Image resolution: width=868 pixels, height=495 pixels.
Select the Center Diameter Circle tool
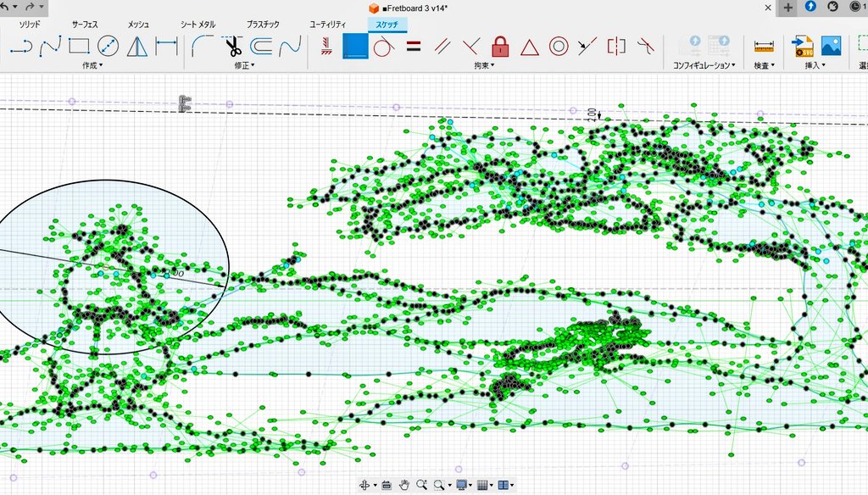108,46
